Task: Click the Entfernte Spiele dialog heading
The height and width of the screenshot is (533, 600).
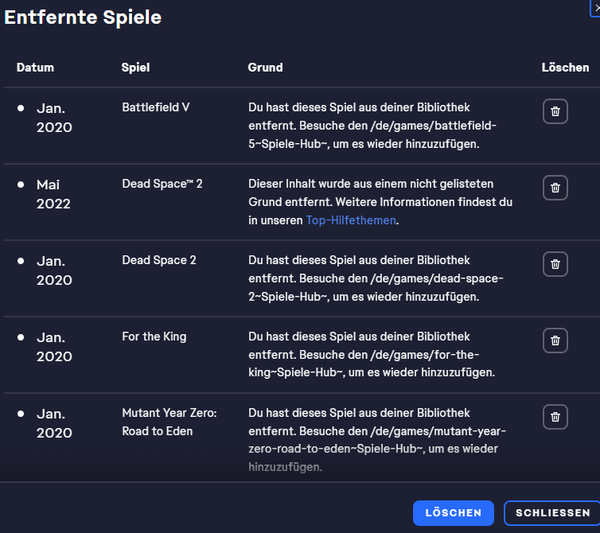Action: point(82,18)
